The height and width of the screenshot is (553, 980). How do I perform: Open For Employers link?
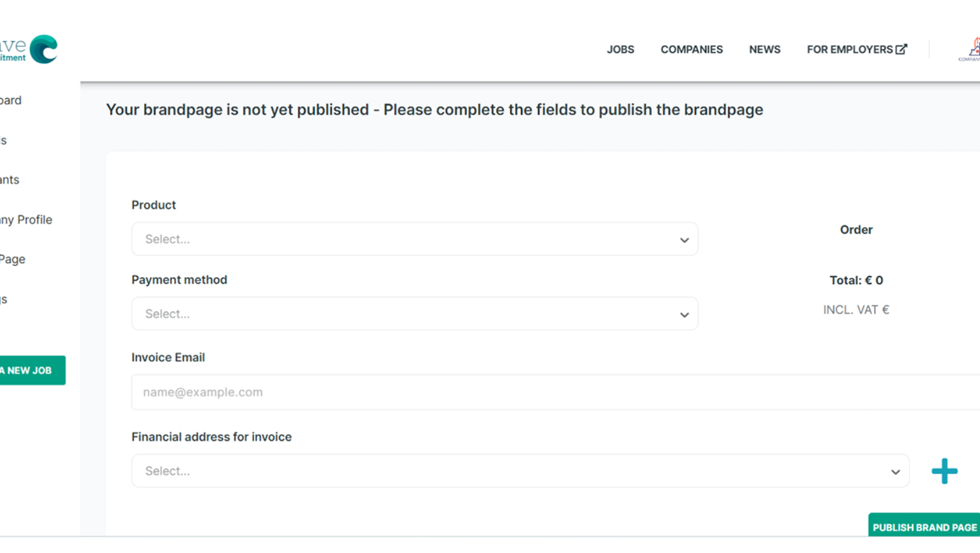857,50
